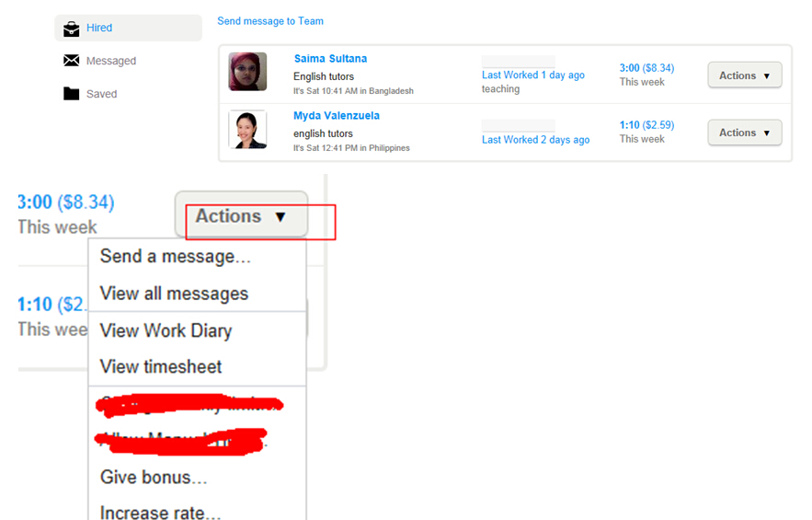Choose View all messages menu item

(x=174, y=294)
